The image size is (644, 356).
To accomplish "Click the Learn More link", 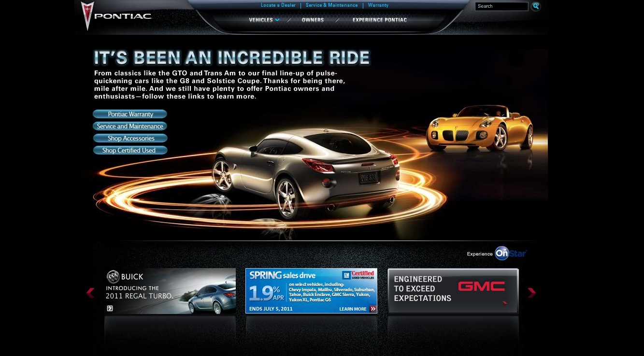I will coord(353,309).
